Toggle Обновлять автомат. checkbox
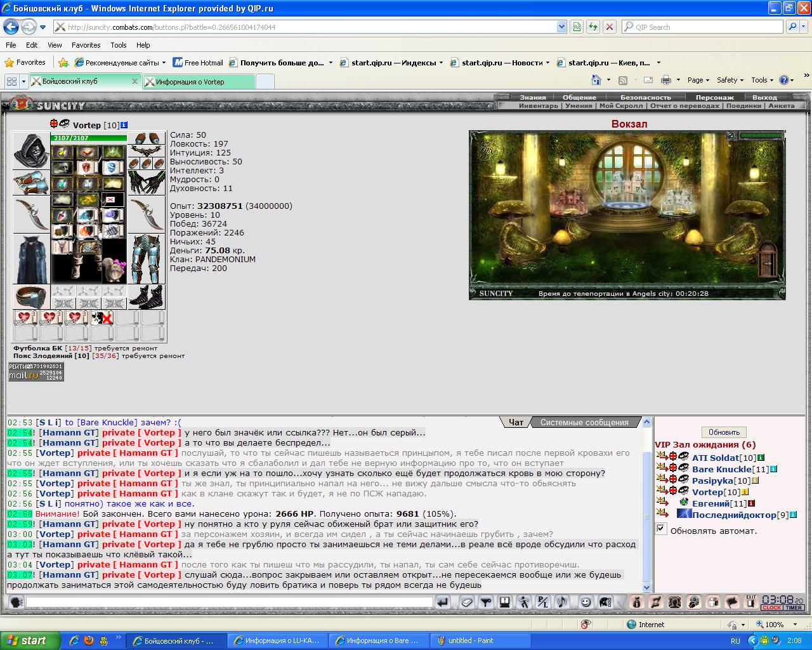Screen dimensions: 812x650 [661, 529]
